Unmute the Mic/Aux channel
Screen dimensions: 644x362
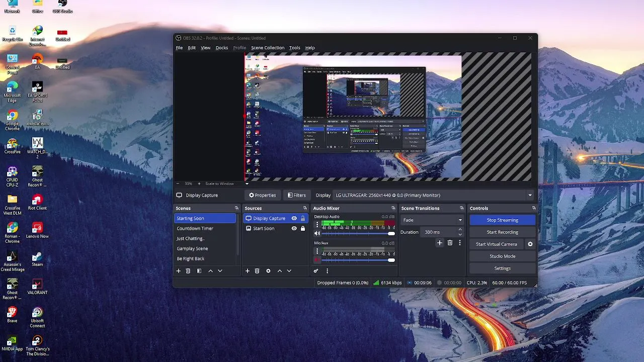(317, 259)
